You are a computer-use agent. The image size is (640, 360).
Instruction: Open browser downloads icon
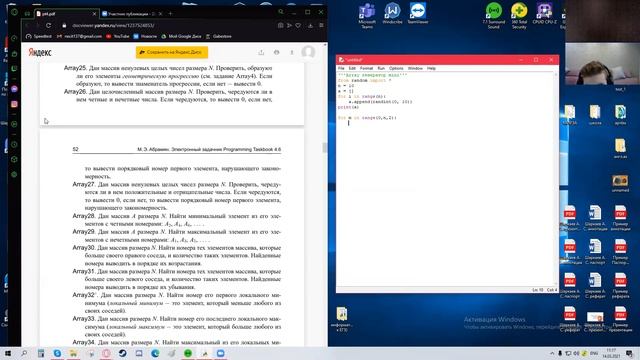[310, 25]
